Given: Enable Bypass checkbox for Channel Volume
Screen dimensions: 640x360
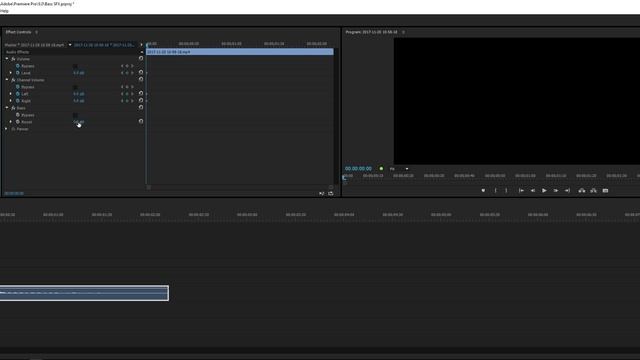Looking at the screenshot, I should tap(75, 87).
